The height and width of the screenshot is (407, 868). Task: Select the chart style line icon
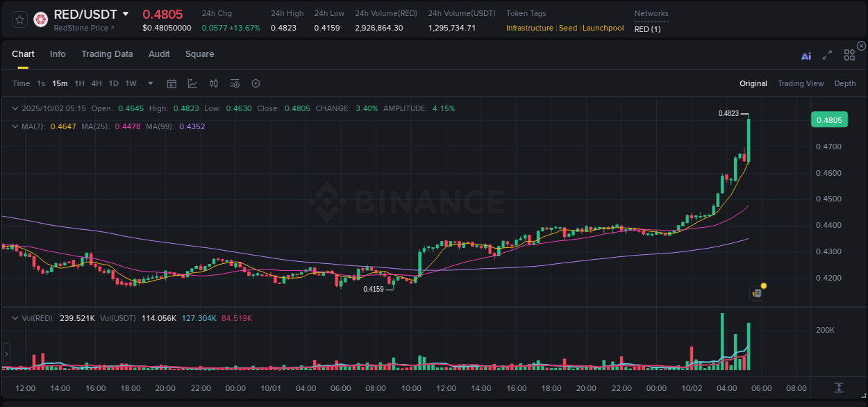pos(192,83)
